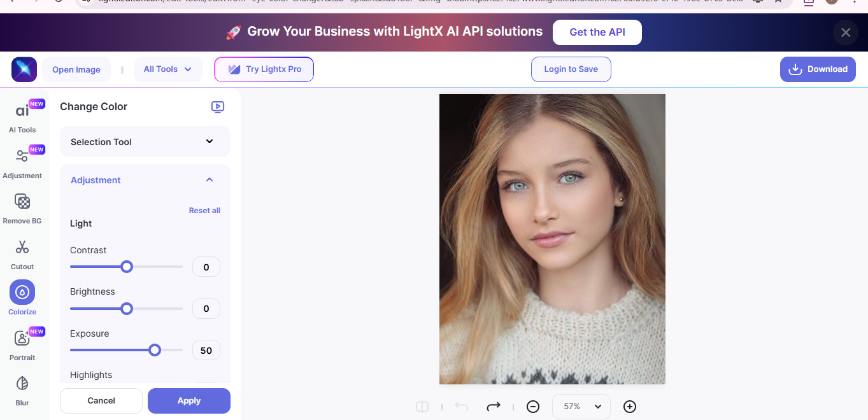Zoom in on the image
Screen dimensions: 868x420
pyautogui.click(x=629, y=406)
